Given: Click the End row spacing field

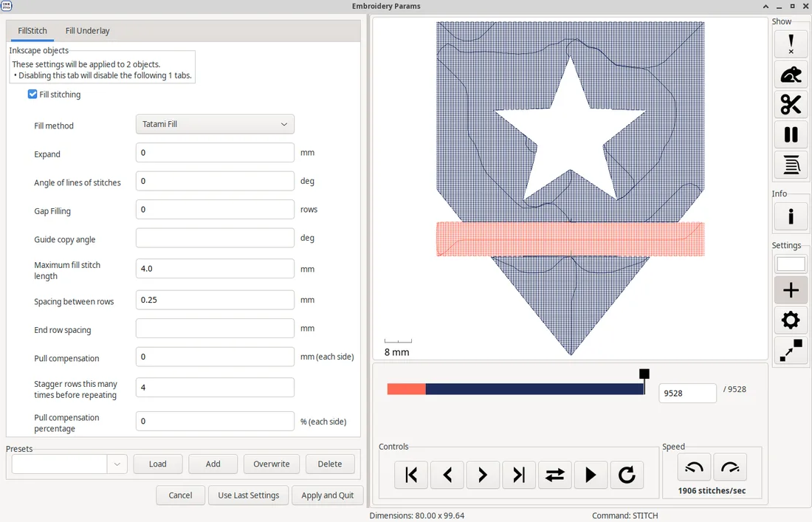Looking at the screenshot, I should point(215,329).
